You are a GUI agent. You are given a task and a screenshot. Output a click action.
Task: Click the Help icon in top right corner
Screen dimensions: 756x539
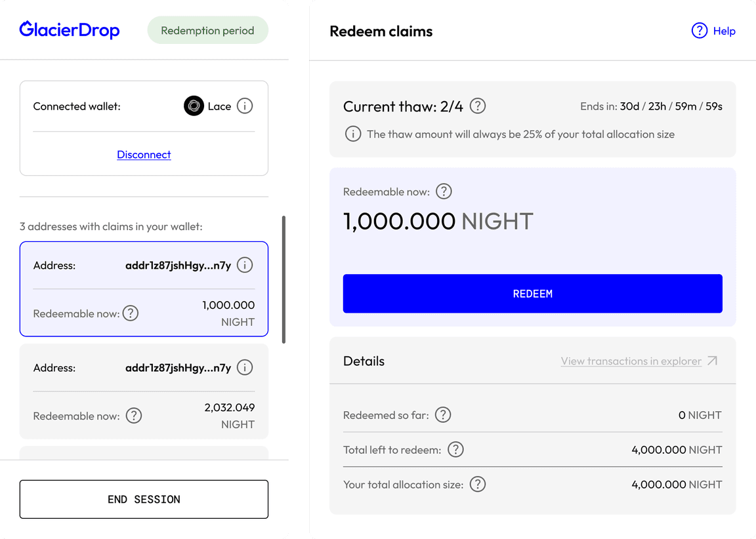tap(700, 31)
